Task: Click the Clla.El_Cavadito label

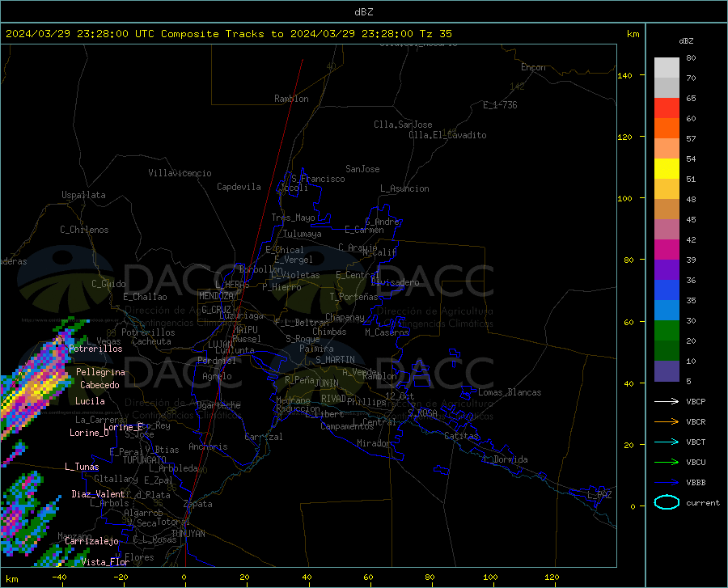Action: (447, 135)
